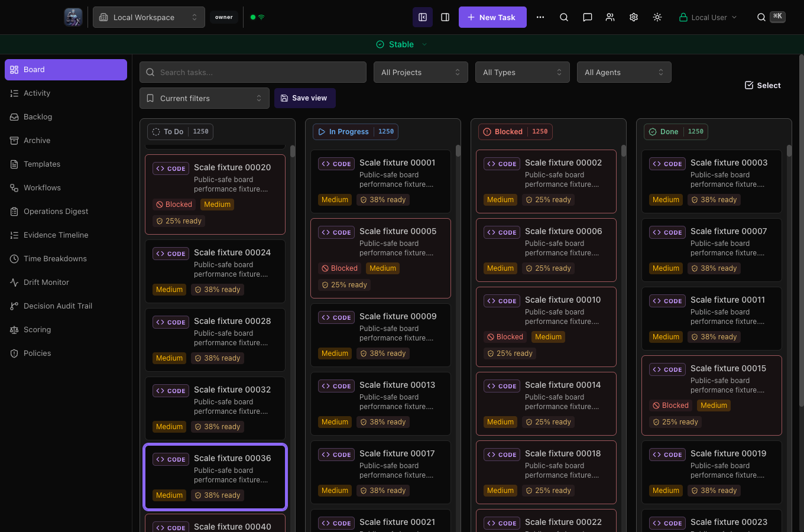Open the Current filters dropdown
The image size is (804, 532).
(205, 98)
